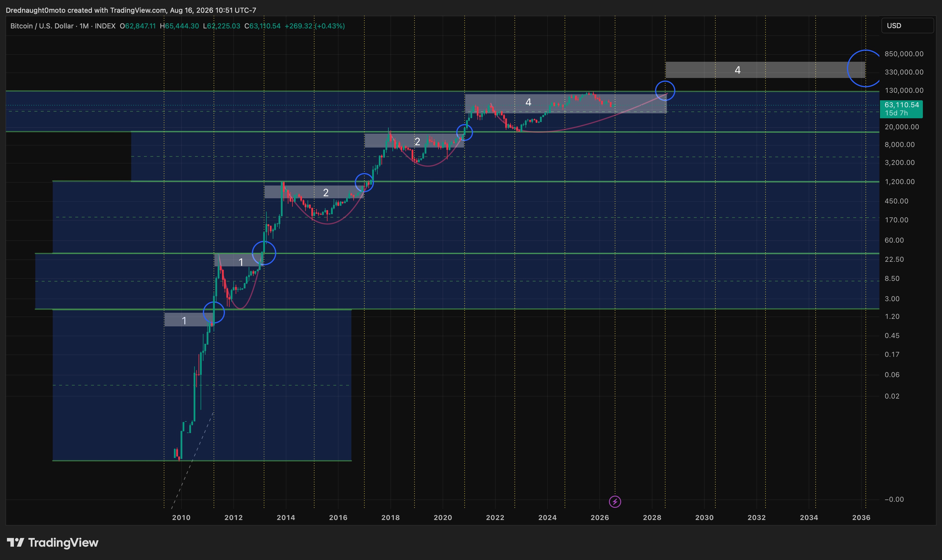This screenshot has height=560, width=942.
Task: Click the 2026 time axis label
Action: coord(599,517)
